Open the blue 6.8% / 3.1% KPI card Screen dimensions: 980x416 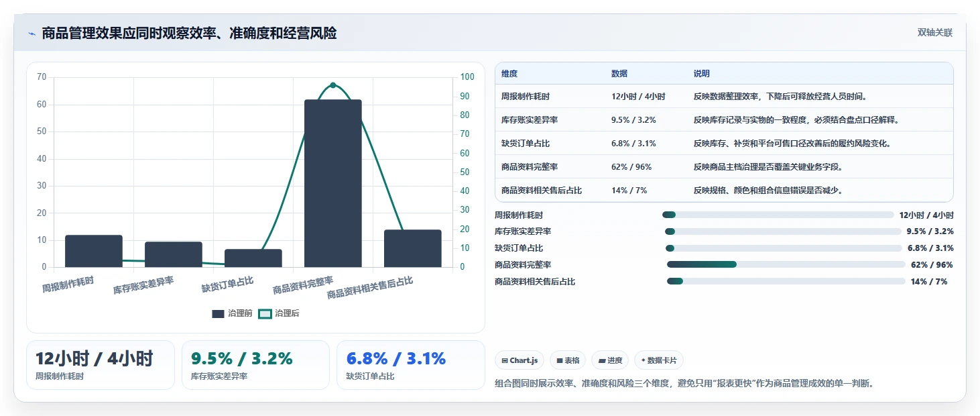coord(410,365)
